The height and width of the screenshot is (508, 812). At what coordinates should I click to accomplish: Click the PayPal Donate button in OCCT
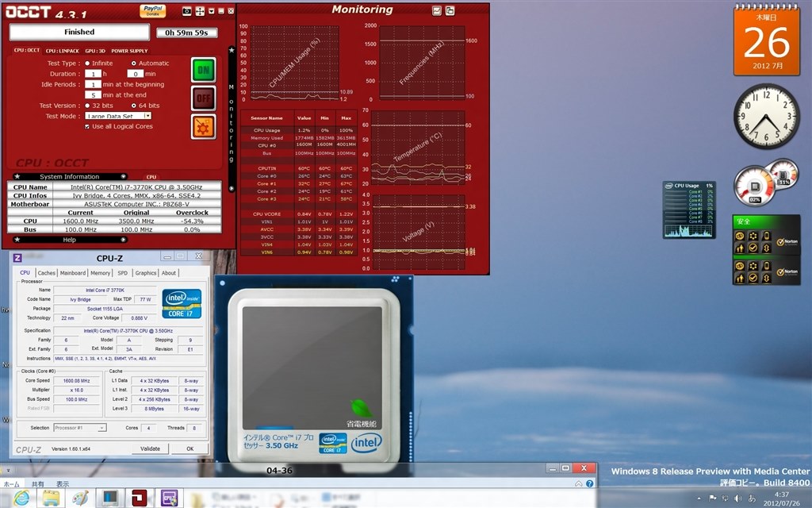[x=153, y=11]
